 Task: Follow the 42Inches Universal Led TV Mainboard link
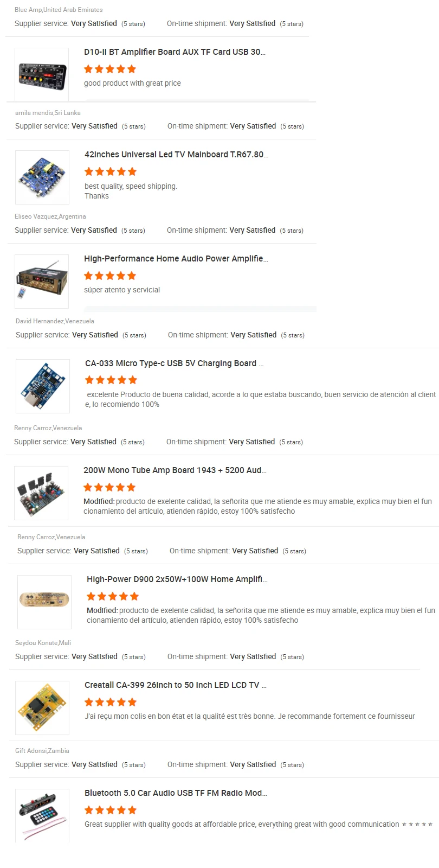pos(176,155)
